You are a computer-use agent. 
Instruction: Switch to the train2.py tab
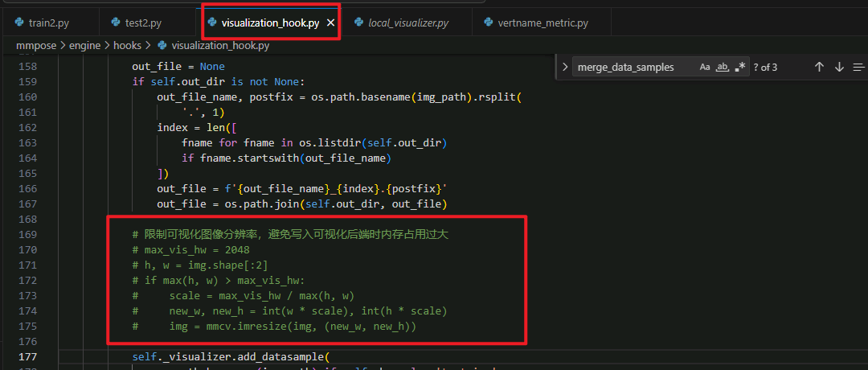[49, 23]
